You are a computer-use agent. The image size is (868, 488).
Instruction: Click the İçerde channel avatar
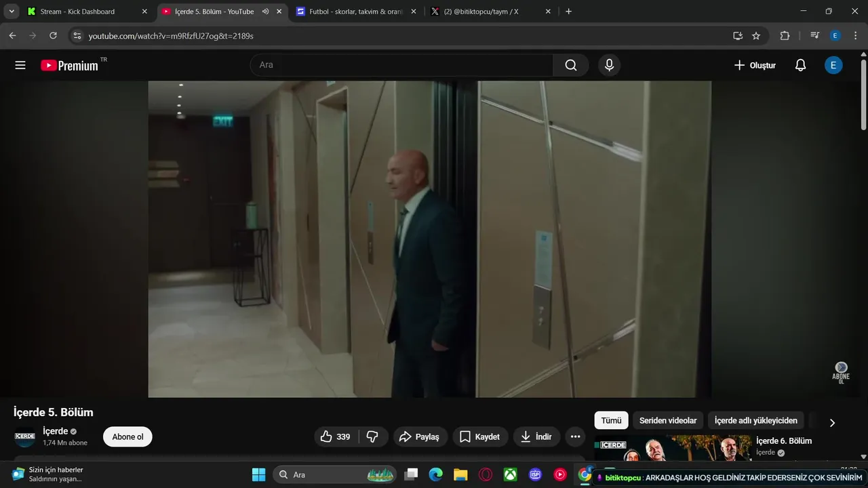pyautogui.click(x=25, y=436)
